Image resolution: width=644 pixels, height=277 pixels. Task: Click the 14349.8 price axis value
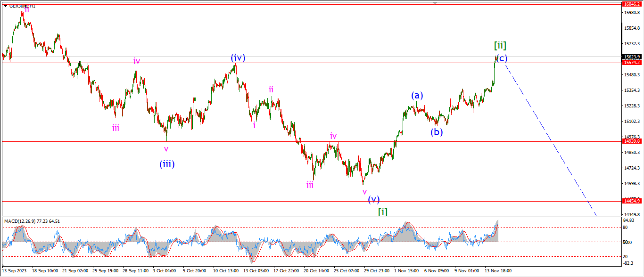tap(631, 214)
